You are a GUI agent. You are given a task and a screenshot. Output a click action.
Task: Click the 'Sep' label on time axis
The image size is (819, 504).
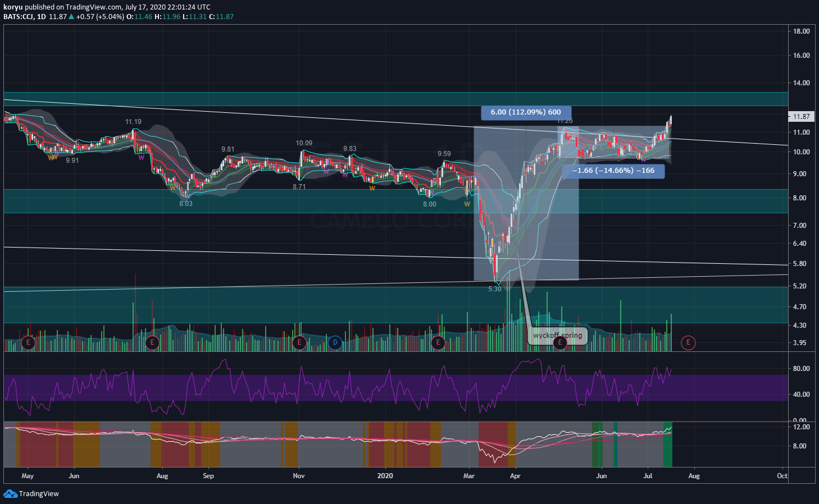pos(208,476)
